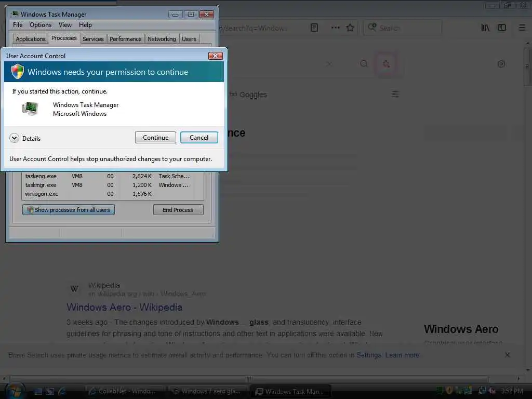The width and height of the screenshot is (532, 399).
Task: Switch to the Applications tab
Action: [31, 38]
